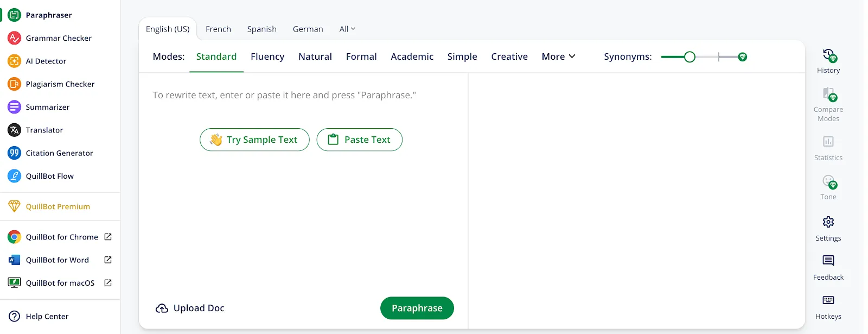Viewport: 868px width, 334px height.
Task: Click the QuillBot for macOS label
Action: coord(60,283)
